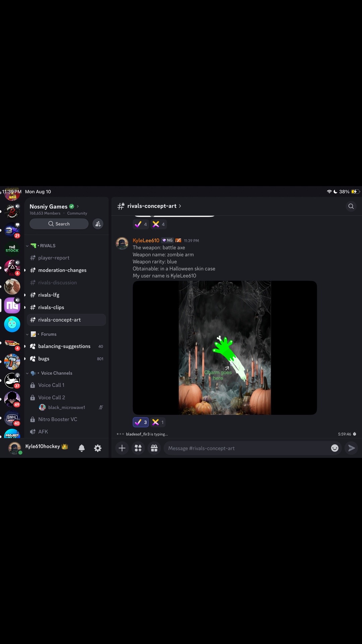The width and height of the screenshot is (362, 644).
Task: Click the 5:59:46 slowmode timer
Action: pos(347,434)
